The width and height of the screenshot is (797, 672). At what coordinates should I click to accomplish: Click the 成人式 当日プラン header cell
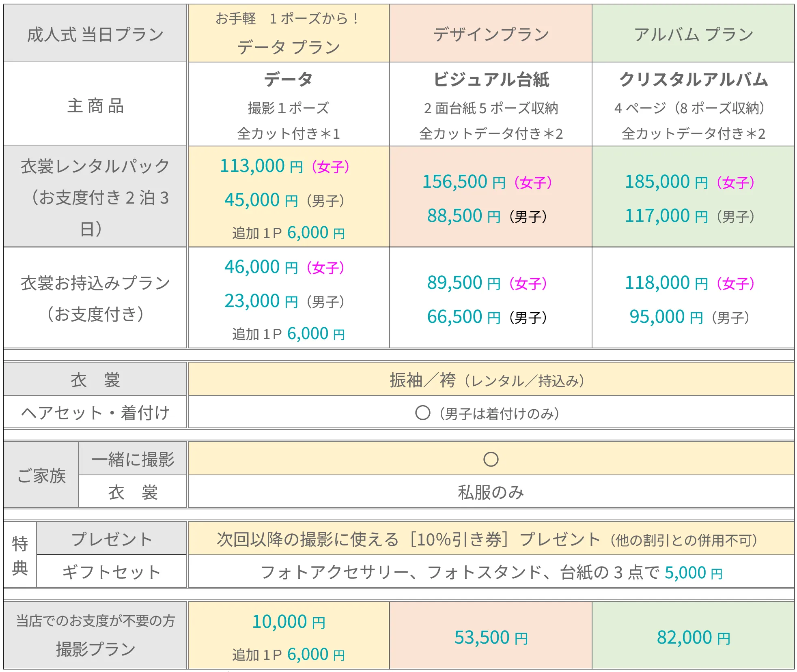pos(95,34)
